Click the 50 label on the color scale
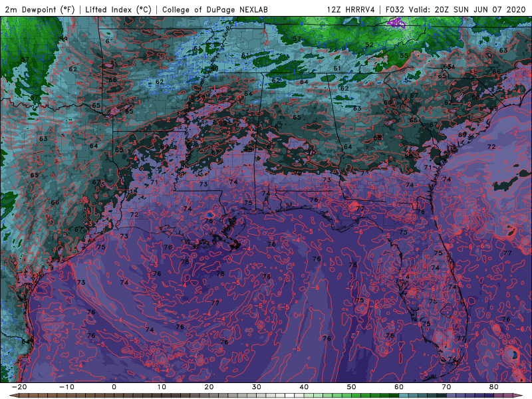 point(352,387)
